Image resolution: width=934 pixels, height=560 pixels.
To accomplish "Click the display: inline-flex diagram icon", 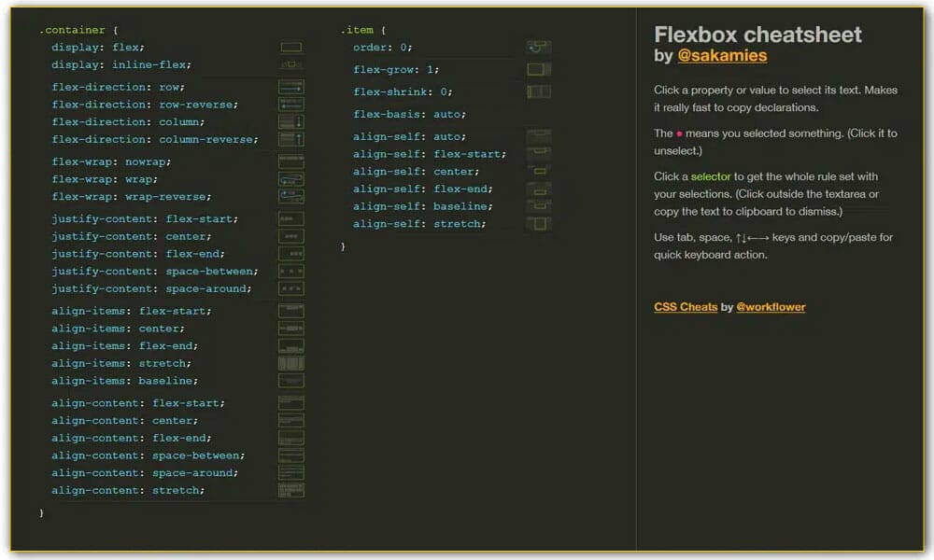I will [290, 65].
